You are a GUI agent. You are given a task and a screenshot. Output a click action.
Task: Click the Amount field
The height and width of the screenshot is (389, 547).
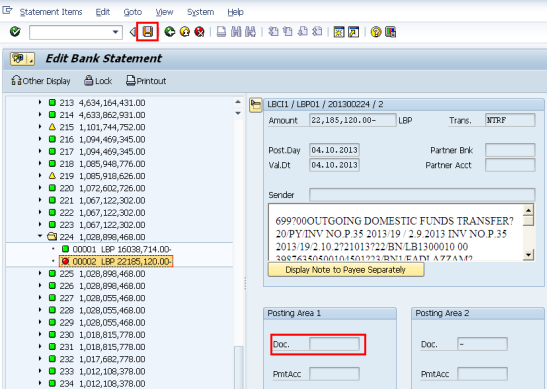[353, 120]
